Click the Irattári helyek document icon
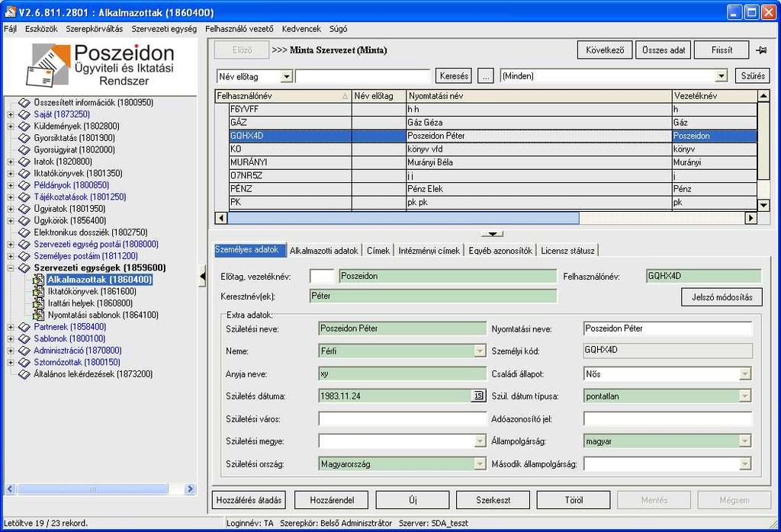 [x=38, y=303]
